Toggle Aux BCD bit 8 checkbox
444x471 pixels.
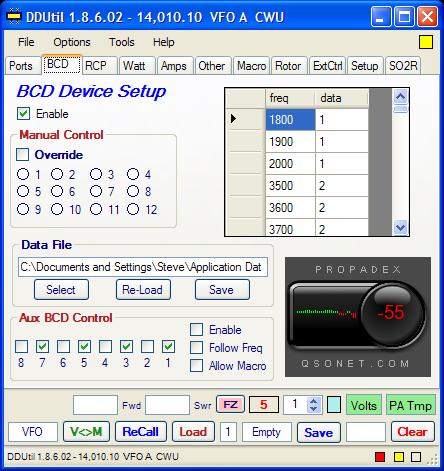click(x=21, y=346)
